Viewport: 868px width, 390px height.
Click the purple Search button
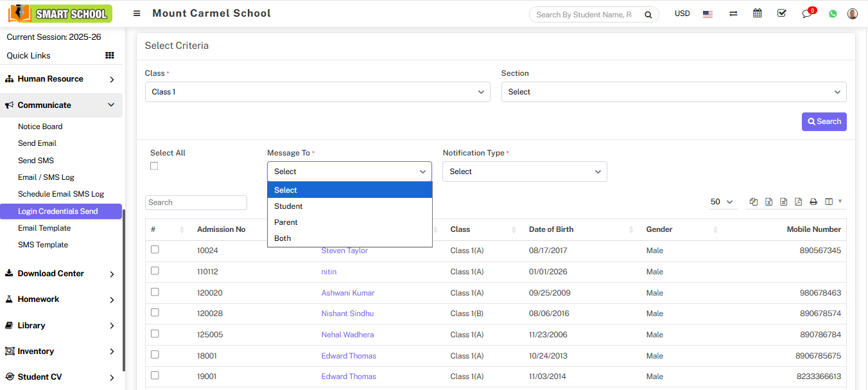click(x=824, y=121)
